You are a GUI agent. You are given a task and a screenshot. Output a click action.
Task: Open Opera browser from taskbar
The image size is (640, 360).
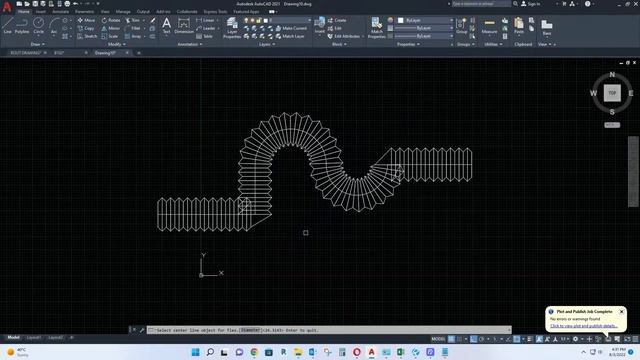pyautogui.click(x=357, y=352)
